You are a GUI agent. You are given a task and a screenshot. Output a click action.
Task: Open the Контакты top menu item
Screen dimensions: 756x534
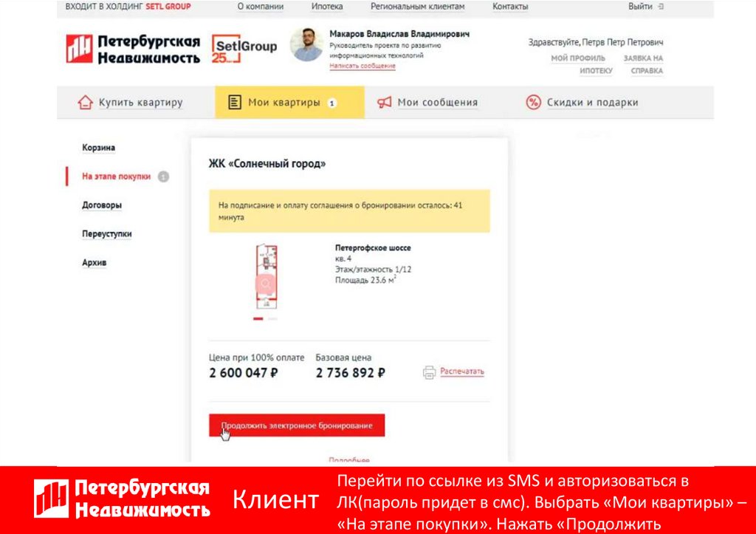click(510, 7)
